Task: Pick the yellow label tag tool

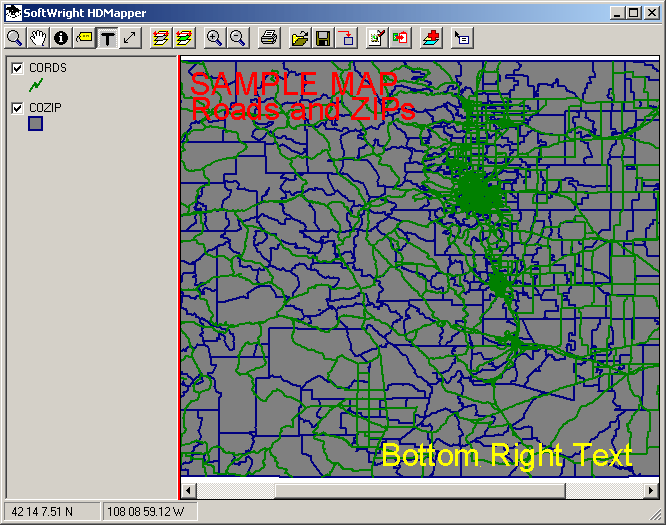Action: click(84, 38)
